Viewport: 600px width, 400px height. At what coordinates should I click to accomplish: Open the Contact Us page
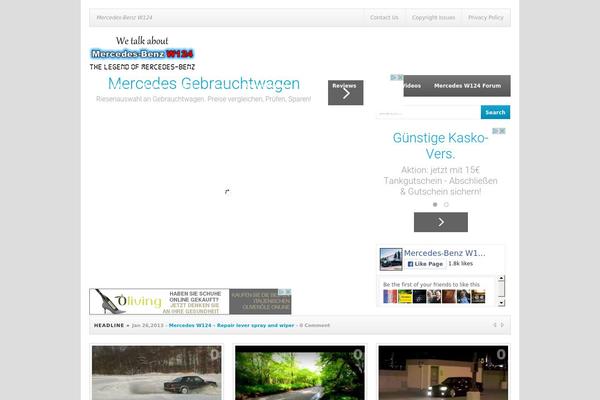tap(384, 18)
